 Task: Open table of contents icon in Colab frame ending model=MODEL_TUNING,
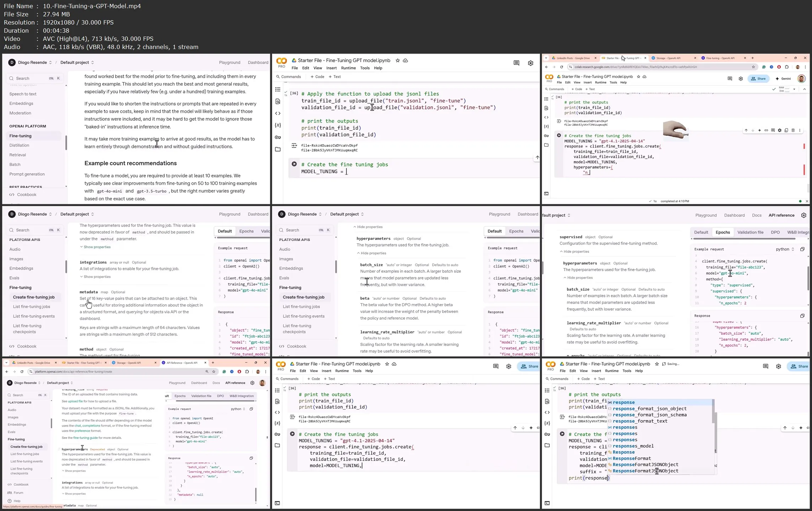277,391
